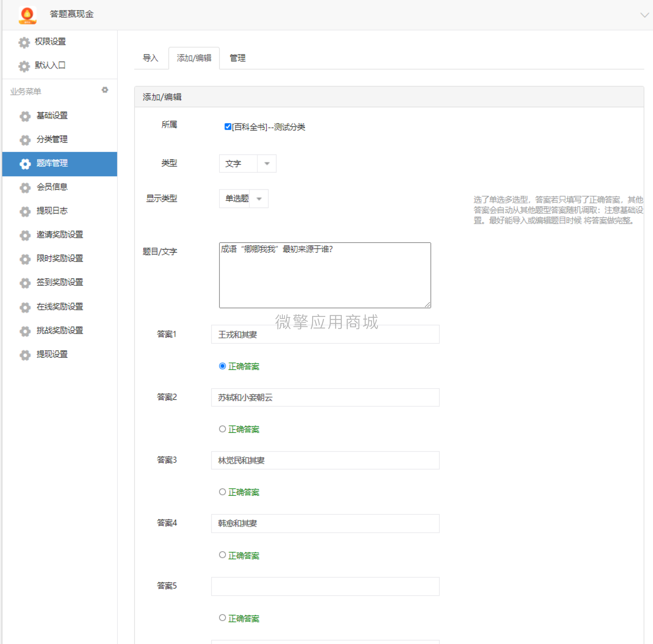The width and height of the screenshot is (653, 644).
Task: Select 正确答案 radio under 答案1
Action: tap(222, 366)
